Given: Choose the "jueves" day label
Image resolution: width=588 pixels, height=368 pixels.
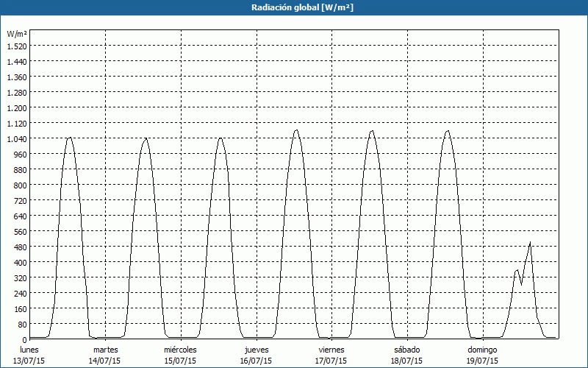Looking at the screenshot, I should point(257,350).
